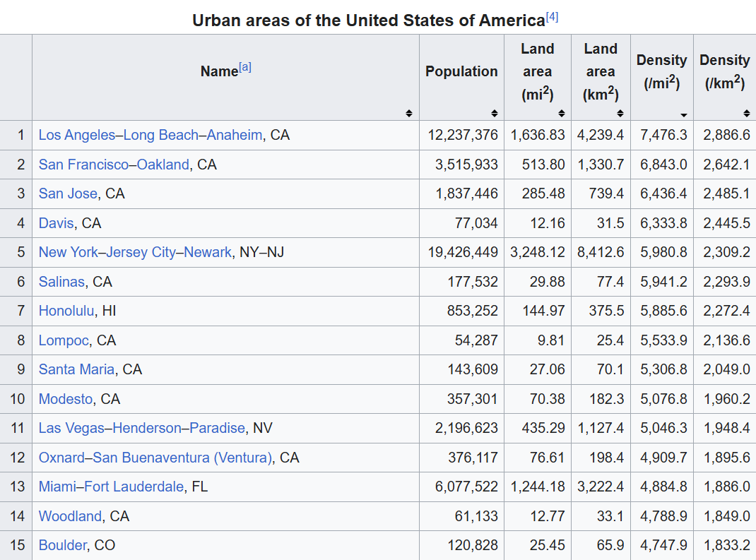Click Davis population 77,034
The image size is (756, 560).
(476, 223)
